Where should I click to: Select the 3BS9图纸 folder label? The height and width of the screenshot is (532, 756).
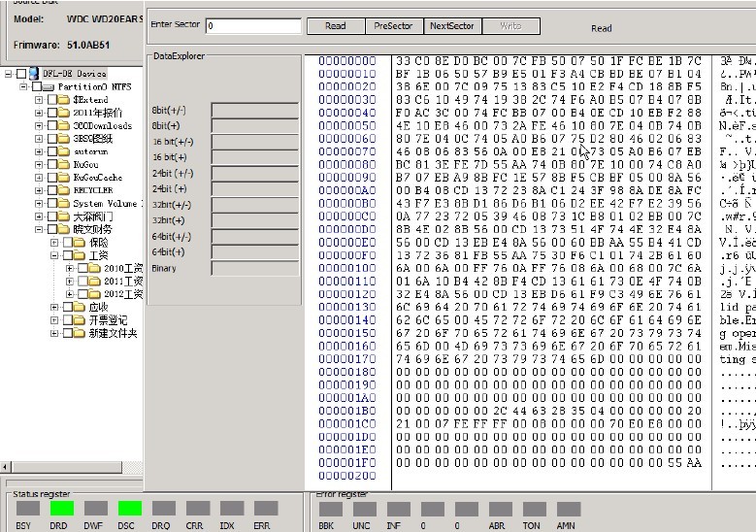click(x=92, y=139)
